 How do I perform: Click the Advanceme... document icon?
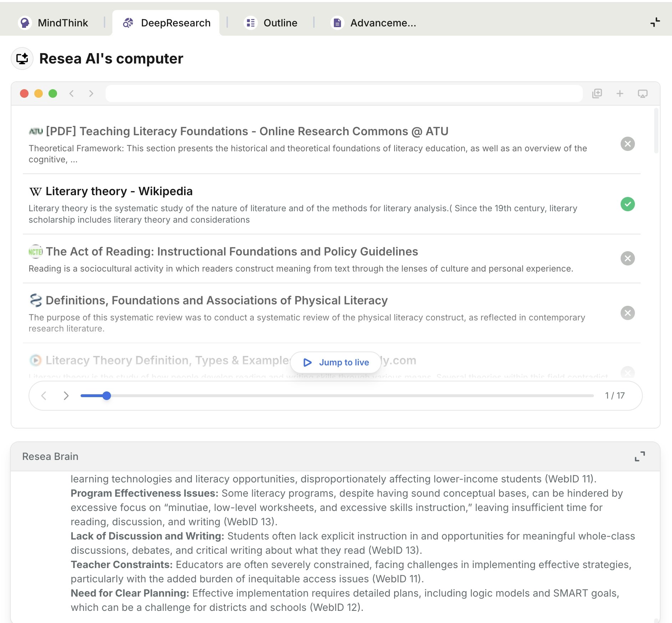click(337, 23)
